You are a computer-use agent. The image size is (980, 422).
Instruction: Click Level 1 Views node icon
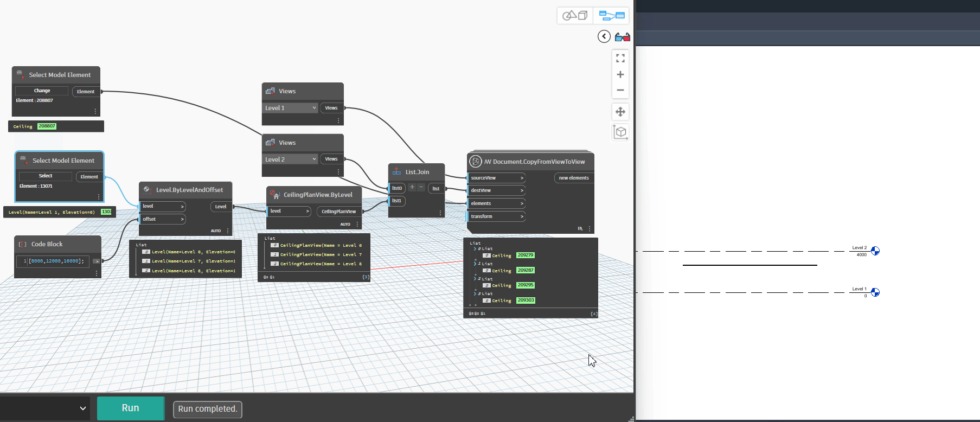tap(270, 91)
